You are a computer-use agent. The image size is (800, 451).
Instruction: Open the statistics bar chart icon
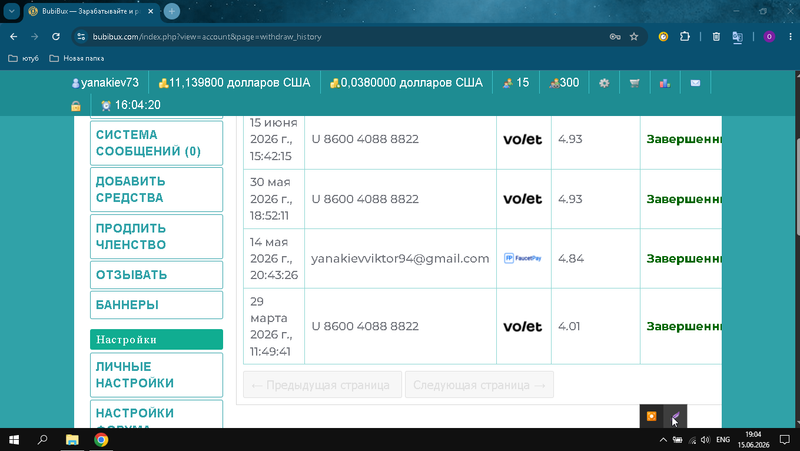(665, 83)
